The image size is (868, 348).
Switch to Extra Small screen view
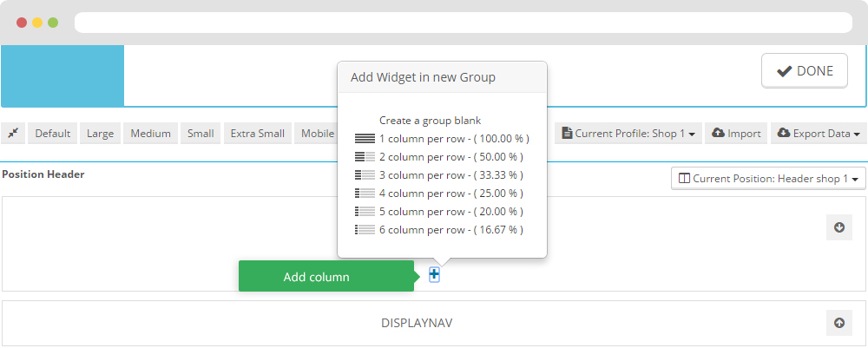[257, 134]
